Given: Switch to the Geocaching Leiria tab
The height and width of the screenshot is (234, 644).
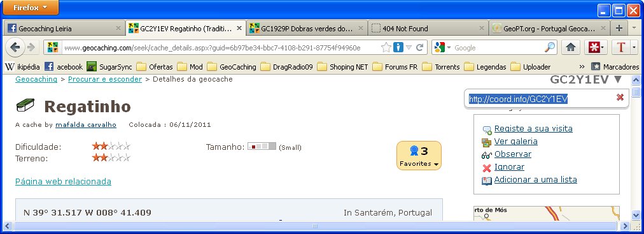Looking at the screenshot, I should (64, 29).
